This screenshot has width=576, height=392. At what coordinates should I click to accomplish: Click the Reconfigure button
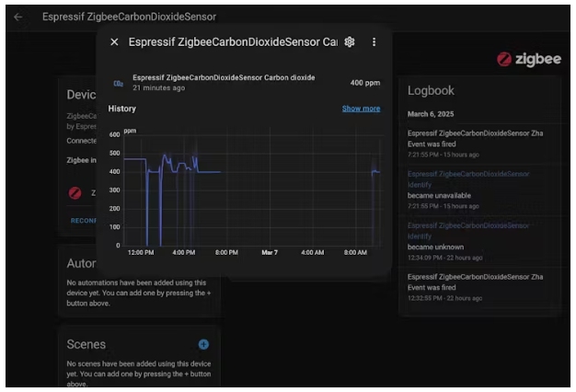(85, 221)
